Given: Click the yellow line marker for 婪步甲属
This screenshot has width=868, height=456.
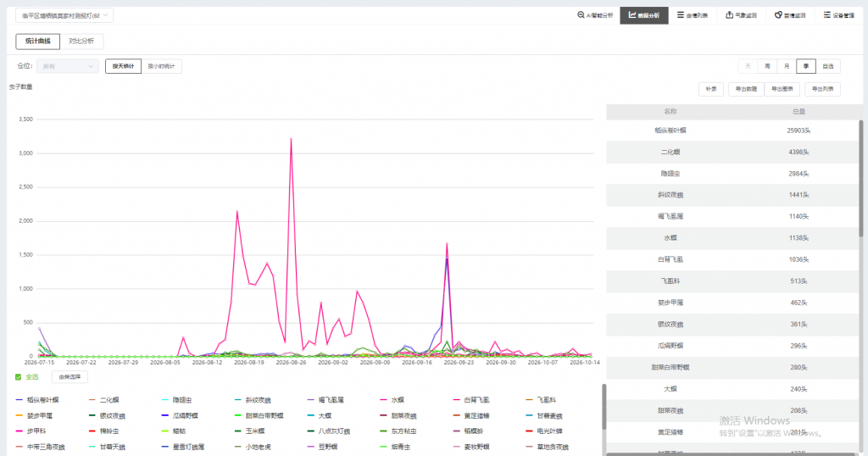Looking at the screenshot, I should click(x=19, y=415).
